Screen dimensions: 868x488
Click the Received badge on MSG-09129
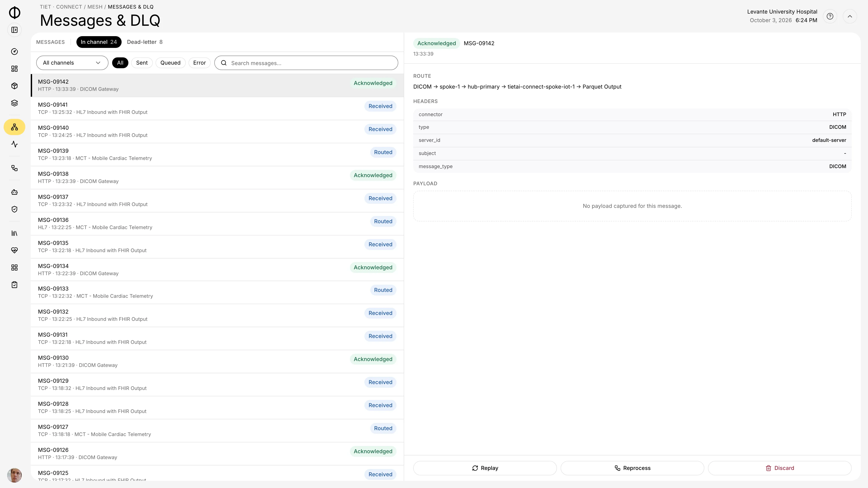pos(380,382)
